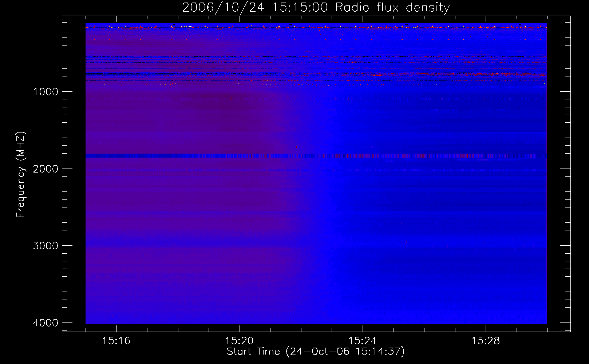Click the 4000 frequency tick label

46,323
